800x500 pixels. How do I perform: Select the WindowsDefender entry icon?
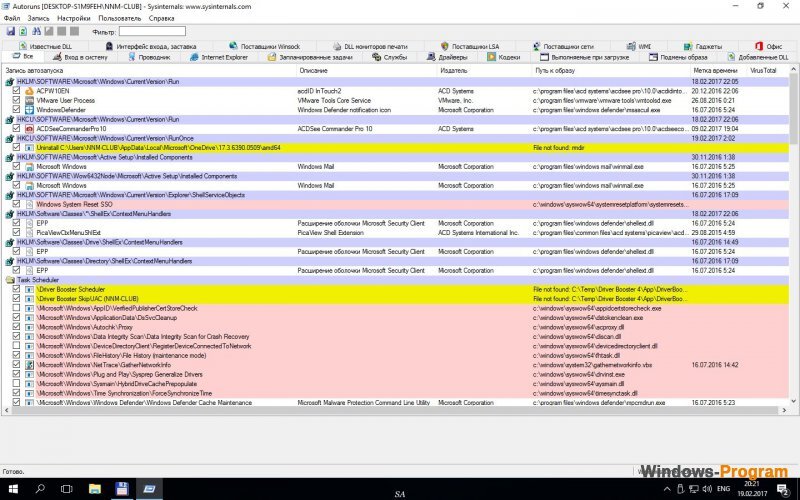30,110
